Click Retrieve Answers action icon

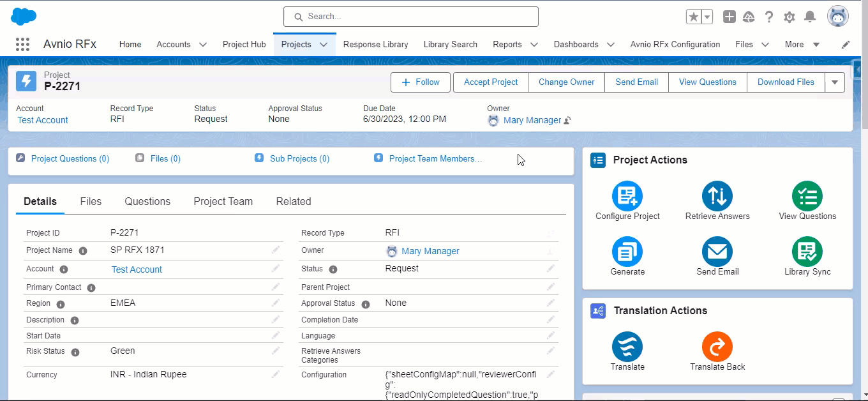tap(717, 195)
